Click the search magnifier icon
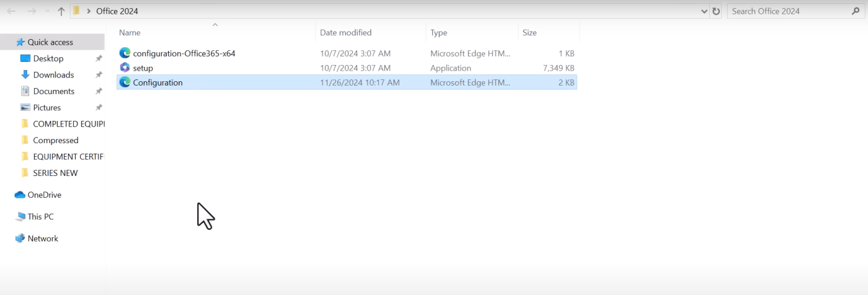This screenshot has width=868, height=295. [x=856, y=11]
